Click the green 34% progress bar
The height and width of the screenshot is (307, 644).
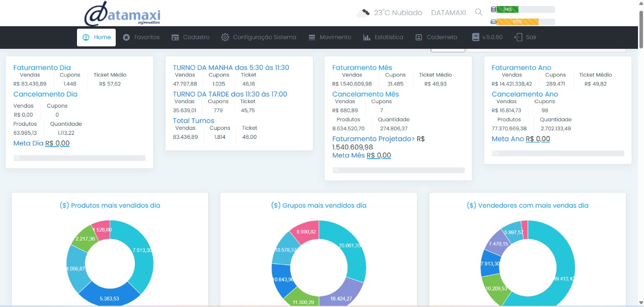507,9
